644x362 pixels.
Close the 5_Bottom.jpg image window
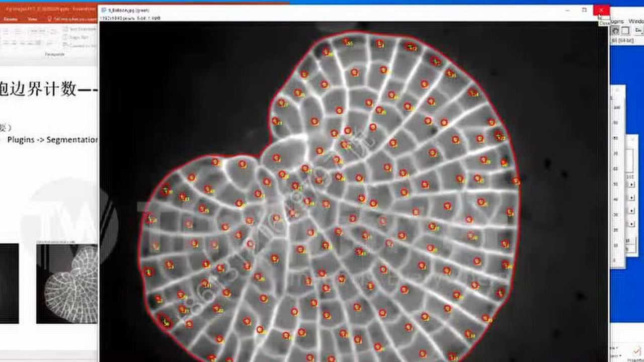[x=601, y=10]
